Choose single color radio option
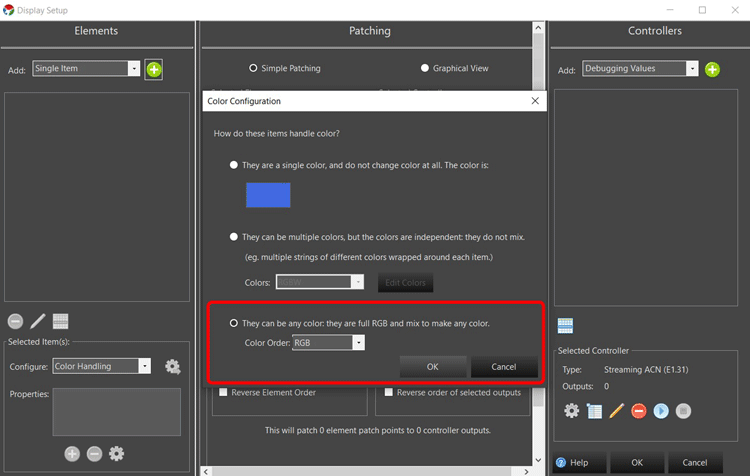This screenshot has width=750, height=476. [233, 165]
